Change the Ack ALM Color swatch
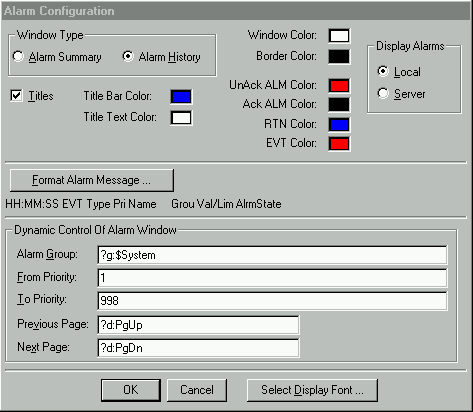This screenshot has width=473, height=412. pyautogui.click(x=339, y=104)
